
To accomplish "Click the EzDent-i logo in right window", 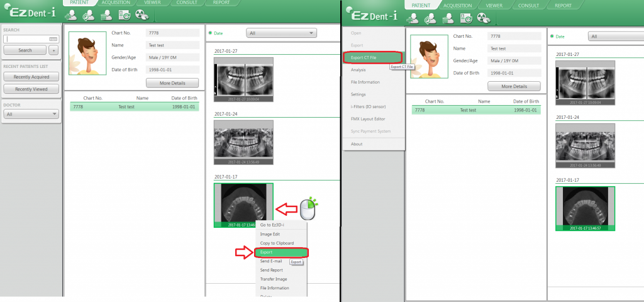I will [x=372, y=15].
